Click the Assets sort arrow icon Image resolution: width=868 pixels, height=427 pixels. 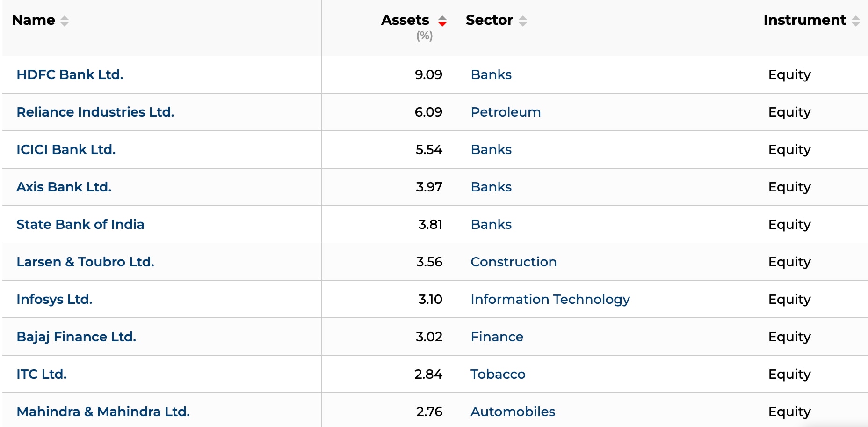[442, 21]
